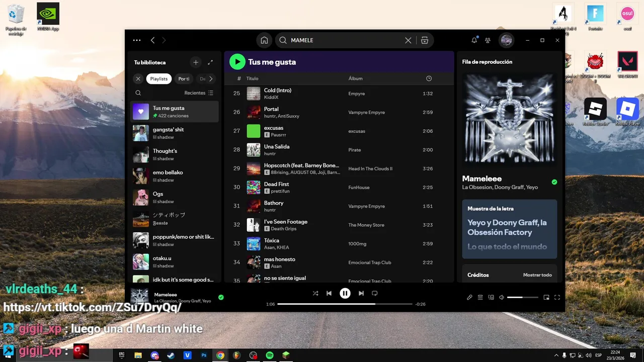Open the Browse icon beside search
644x362 pixels.
point(425,40)
